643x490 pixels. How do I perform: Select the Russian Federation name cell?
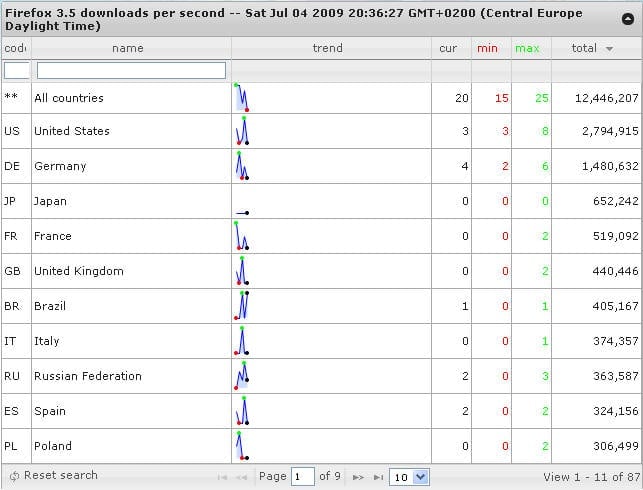pyautogui.click(x=131, y=376)
